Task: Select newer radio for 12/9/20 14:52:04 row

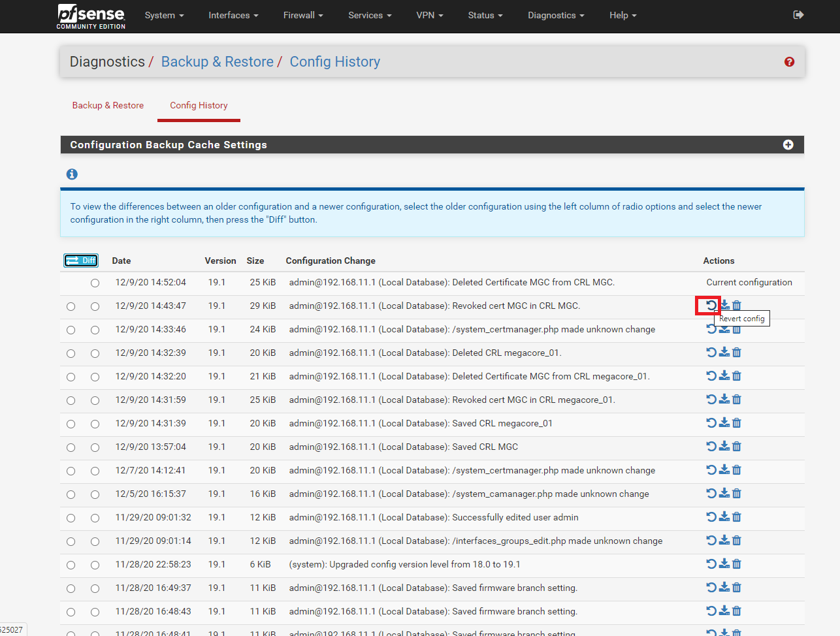Action: (x=95, y=283)
